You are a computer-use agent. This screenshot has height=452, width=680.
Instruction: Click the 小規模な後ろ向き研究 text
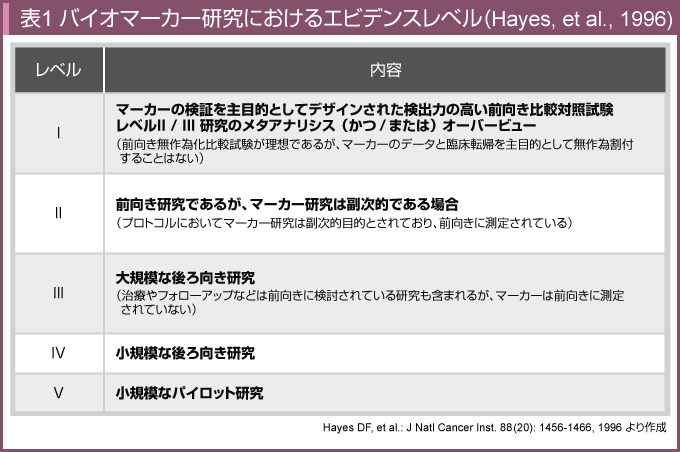[x=185, y=353]
